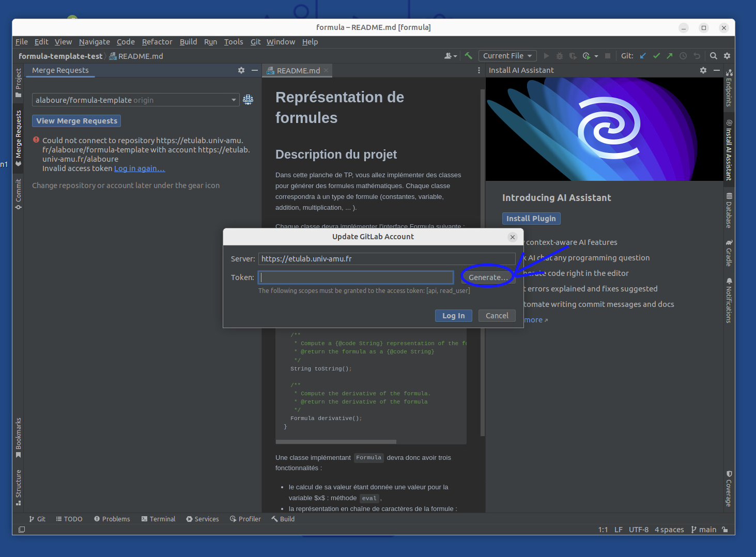
Task: Click the Debug bug icon
Action: [560, 56]
